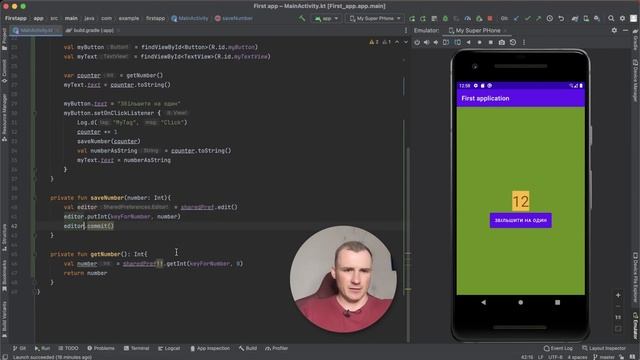640x360 pixels.
Task: Click UTF-8 encoding in status bar
Action: 555,357
